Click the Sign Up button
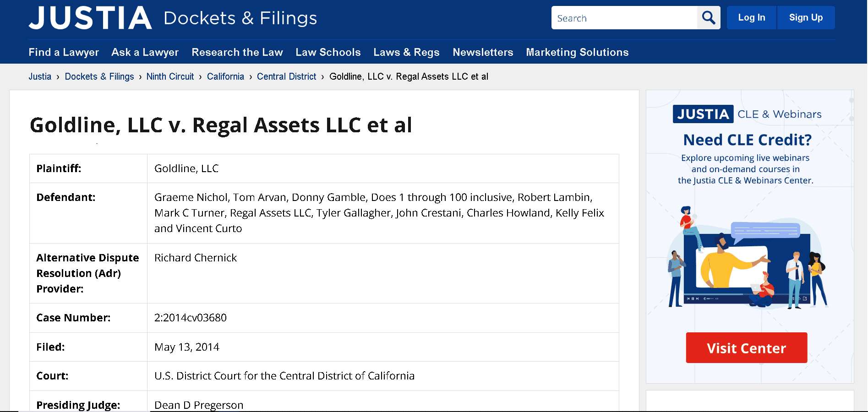Viewport: 868px width, 412px height. point(806,18)
